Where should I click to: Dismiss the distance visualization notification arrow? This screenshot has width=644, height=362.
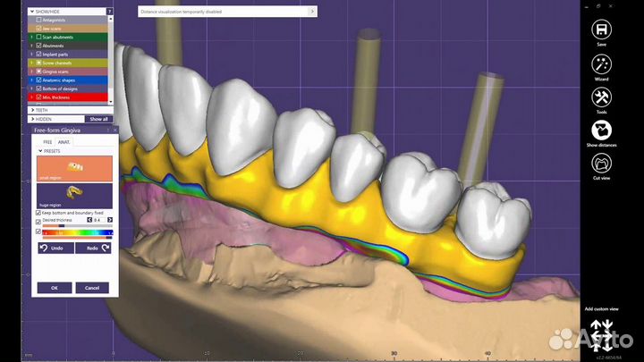tap(311, 12)
